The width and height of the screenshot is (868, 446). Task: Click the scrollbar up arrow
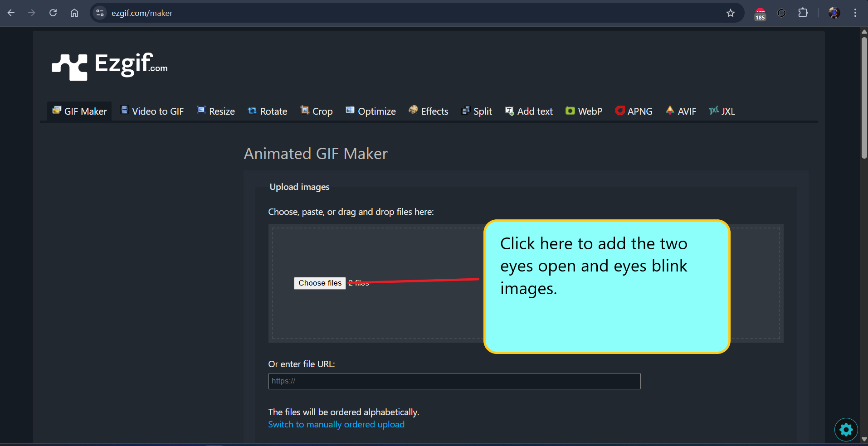click(864, 32)
